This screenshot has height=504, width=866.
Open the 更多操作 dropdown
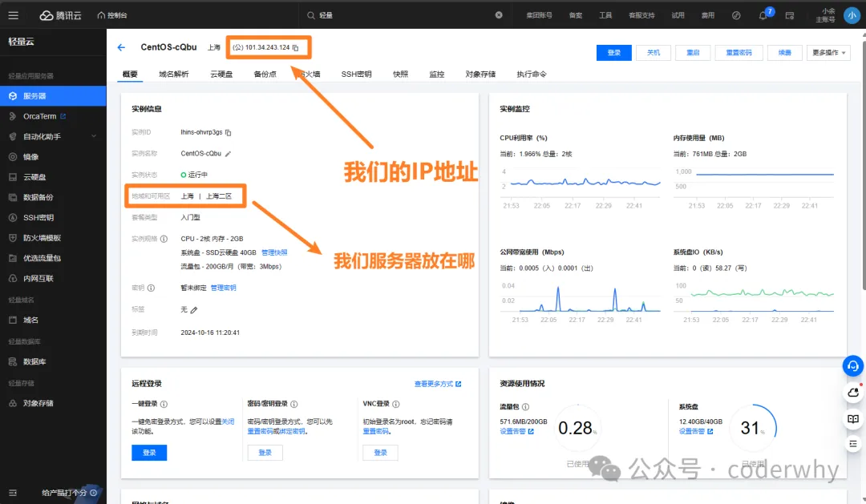pyautogui.click(x=828, y=52)
